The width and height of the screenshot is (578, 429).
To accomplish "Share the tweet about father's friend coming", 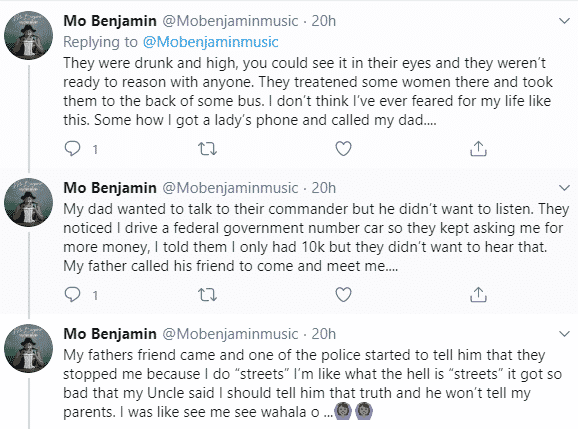I will pos(478,294).
